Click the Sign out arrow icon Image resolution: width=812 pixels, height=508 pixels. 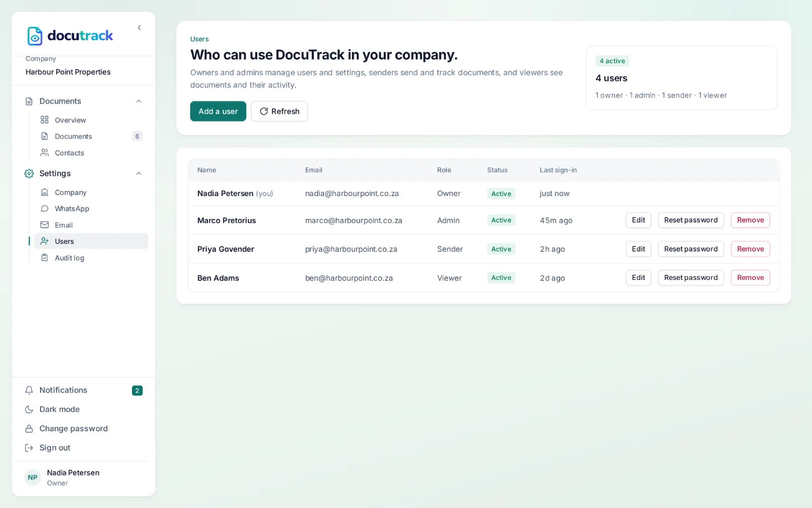pos(29,448)
